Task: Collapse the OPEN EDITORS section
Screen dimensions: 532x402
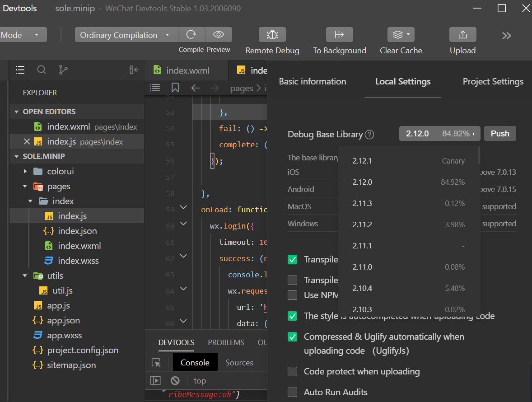Action: [16, 112]
